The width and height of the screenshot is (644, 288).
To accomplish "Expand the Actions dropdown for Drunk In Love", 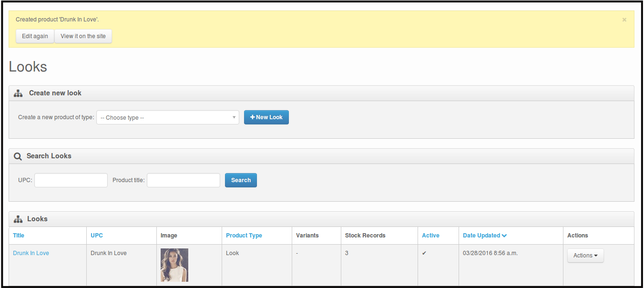I will click(x=585, y=256).
